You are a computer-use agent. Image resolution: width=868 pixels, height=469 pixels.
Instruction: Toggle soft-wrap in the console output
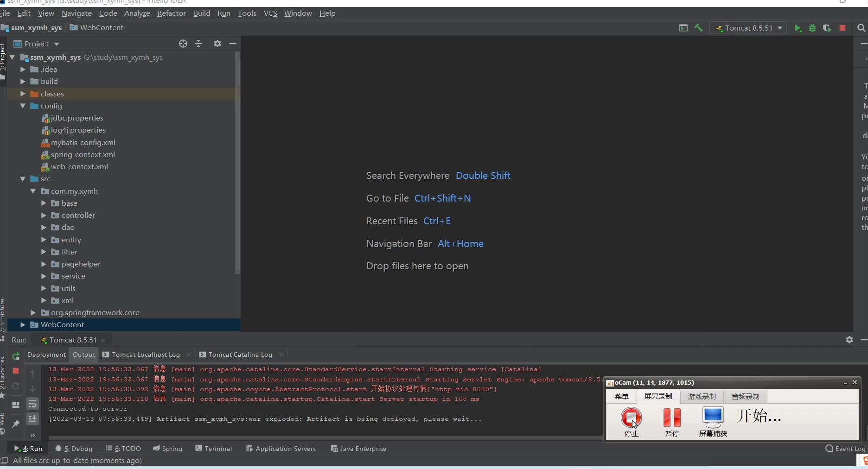[x=32, y=404]
